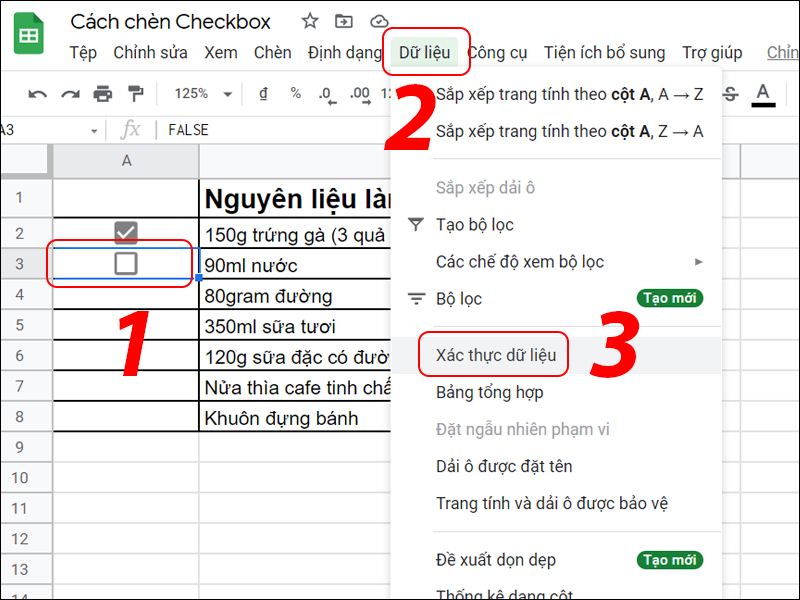The width and height of the screenshot is (800, 600).
Task: Open the Xem menu
Action: coord(220,53)
